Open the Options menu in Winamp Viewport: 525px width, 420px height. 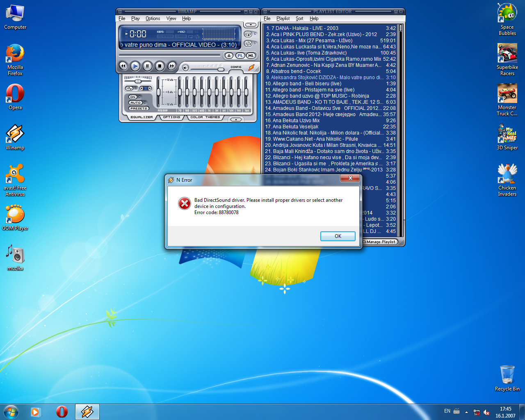click(x=153, y=18)
